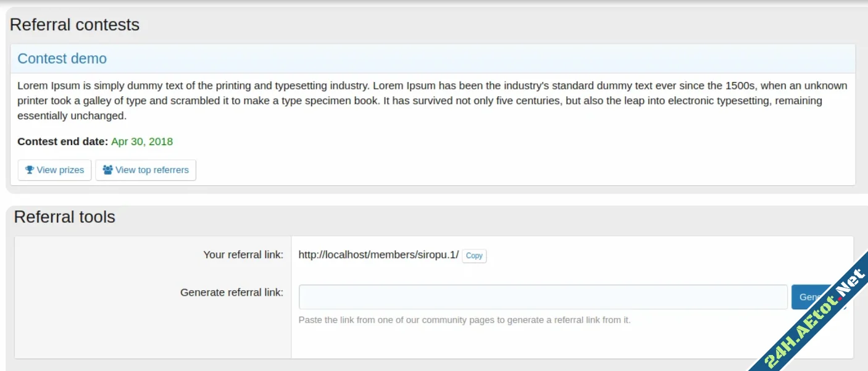Open the View top referrers button
Viewport: 868px width, 371px height.
[x=146, y=170]
